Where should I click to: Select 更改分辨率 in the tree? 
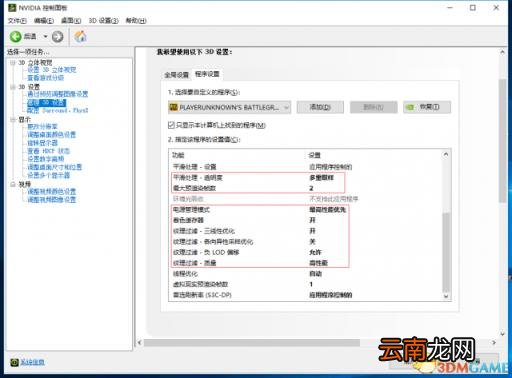tap(42, 126)
